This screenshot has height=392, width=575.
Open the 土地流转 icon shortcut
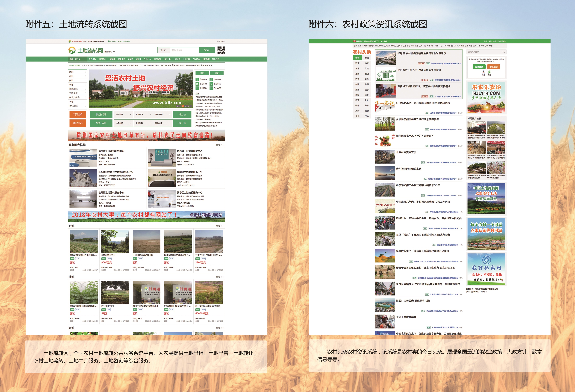pos(197,88)
